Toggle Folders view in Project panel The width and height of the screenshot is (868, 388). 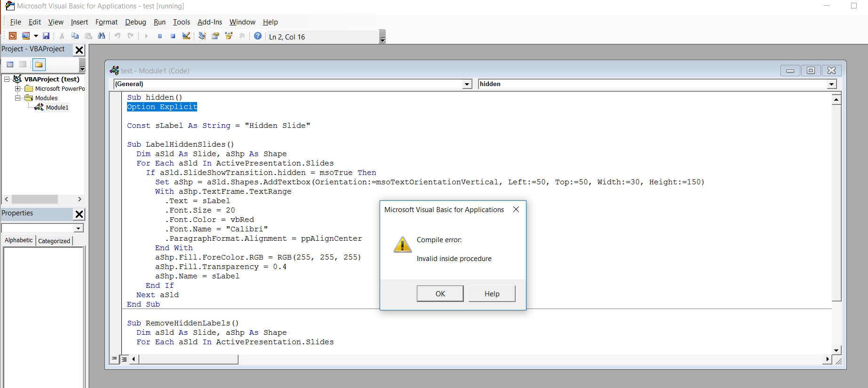click(x=39, y=64)
